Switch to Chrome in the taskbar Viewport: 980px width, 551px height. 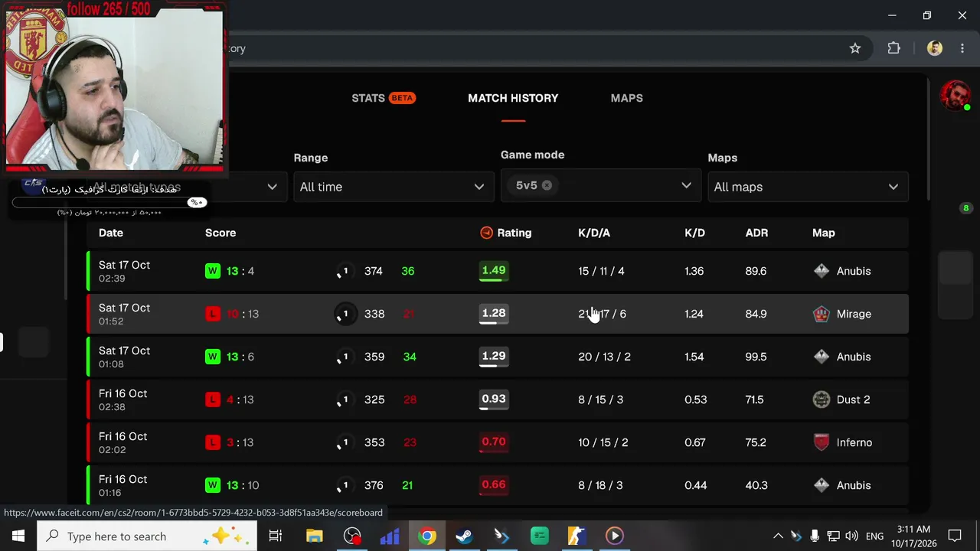427,536
